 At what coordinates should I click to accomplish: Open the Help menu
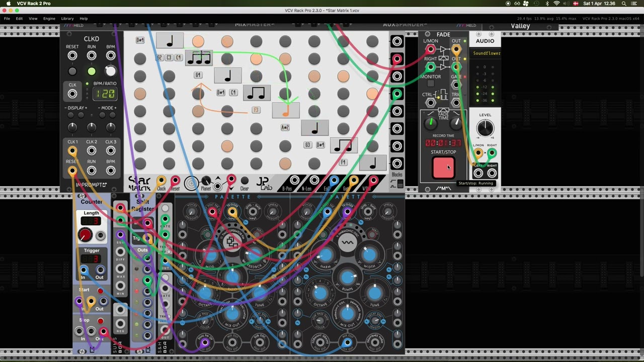(84, 19)
